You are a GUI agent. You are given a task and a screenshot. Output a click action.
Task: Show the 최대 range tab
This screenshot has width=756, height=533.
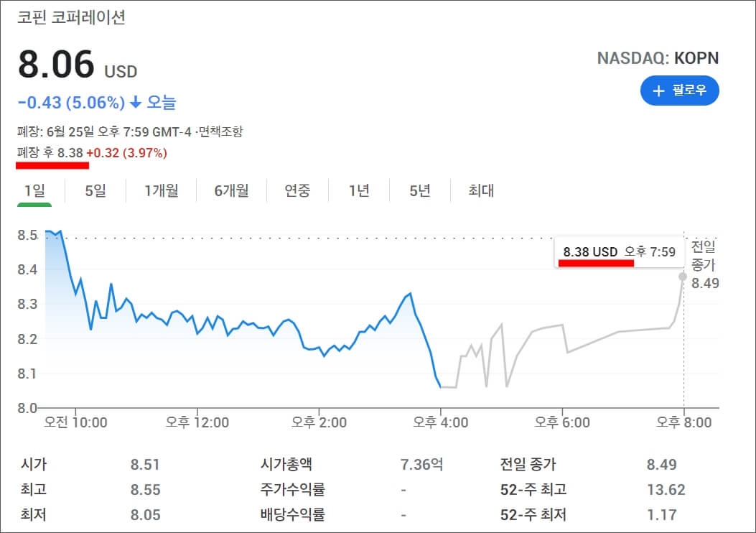tap(481, 190)
